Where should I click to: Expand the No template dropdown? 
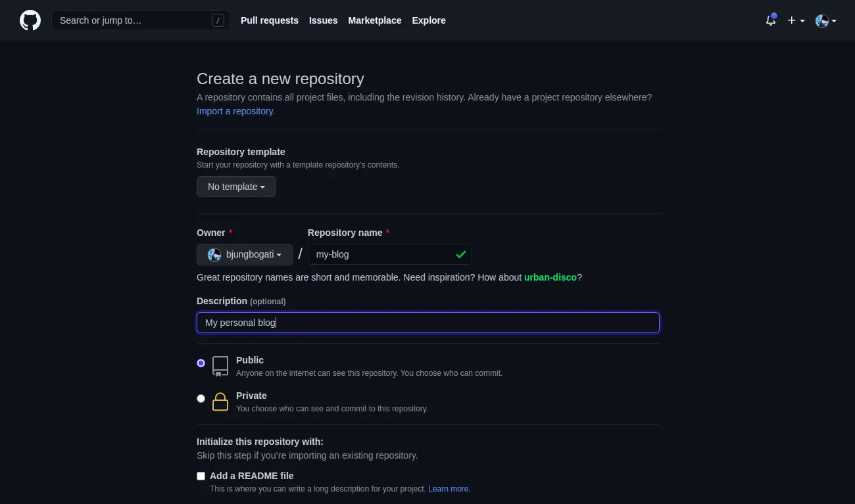(x=236, y=187)
